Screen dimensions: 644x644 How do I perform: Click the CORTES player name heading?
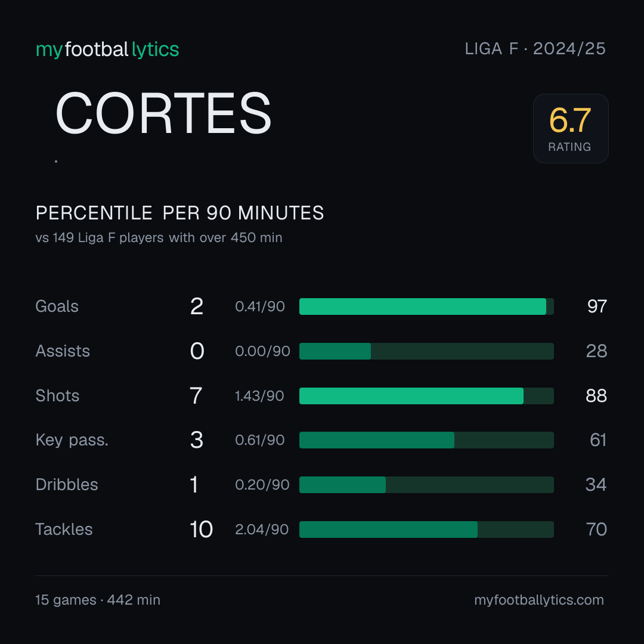tap(163, 113)
